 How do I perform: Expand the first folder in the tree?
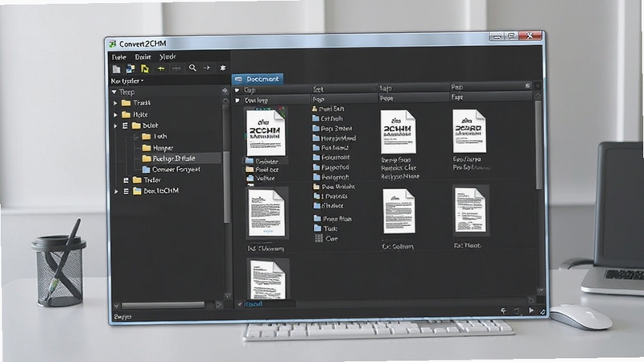[115, 103]
